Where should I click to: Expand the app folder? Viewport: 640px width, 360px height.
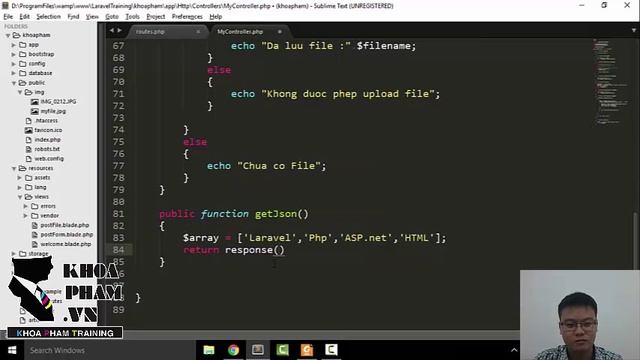point(14,45)
